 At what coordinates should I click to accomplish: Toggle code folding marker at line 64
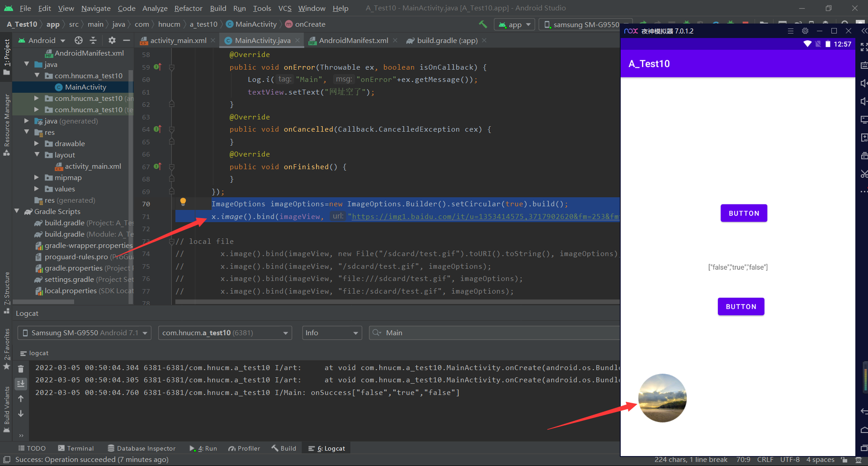tap(172, 129)
